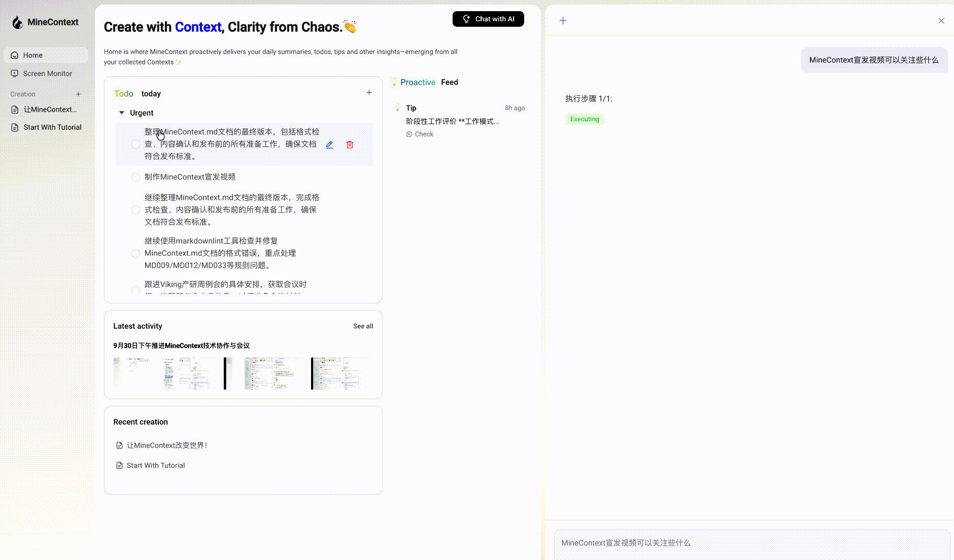Screen dimensions: 954x560
Task: Open Screen Monitor via its sidebar icon
Action: (x=14, y=74)
